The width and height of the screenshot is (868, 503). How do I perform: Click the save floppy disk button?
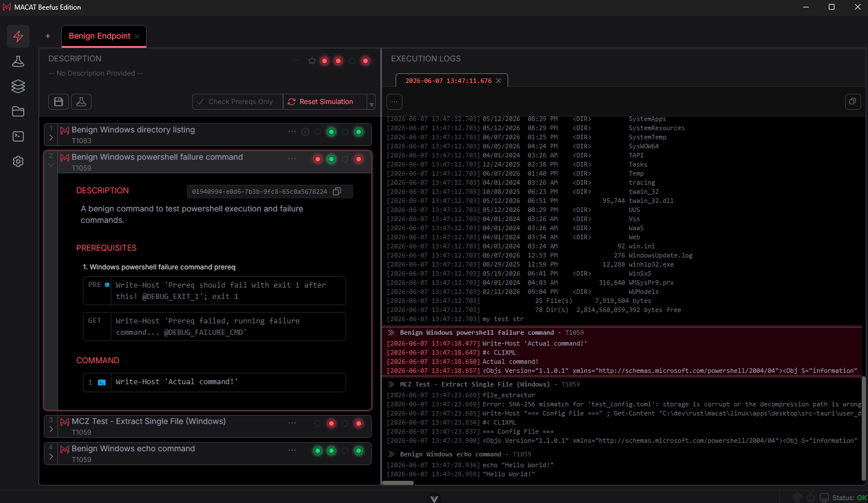click(x=59, y=102)
